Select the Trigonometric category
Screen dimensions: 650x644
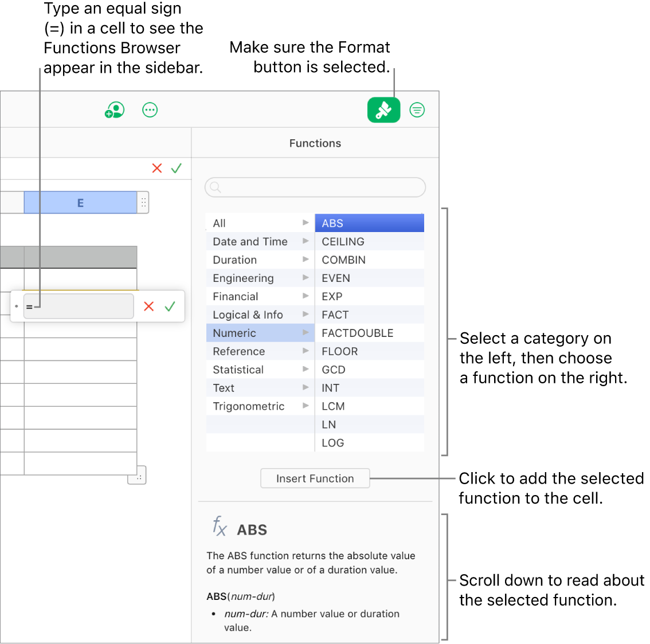click(x=249, y=406)
